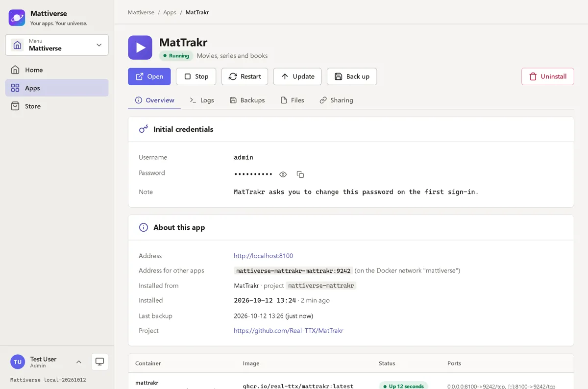Click the mattiverse-mattrakr project name tag
The image size is (588, 389).
pos(321,286)
